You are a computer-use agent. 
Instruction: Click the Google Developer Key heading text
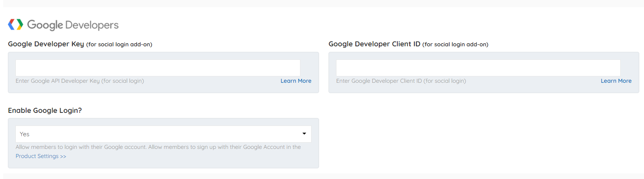point(46,44)
